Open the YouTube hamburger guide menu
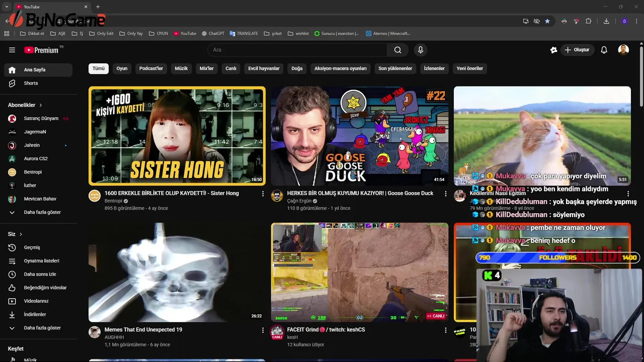Image resolution: width=644 pixels, height=362 pixels. (12, 50)
